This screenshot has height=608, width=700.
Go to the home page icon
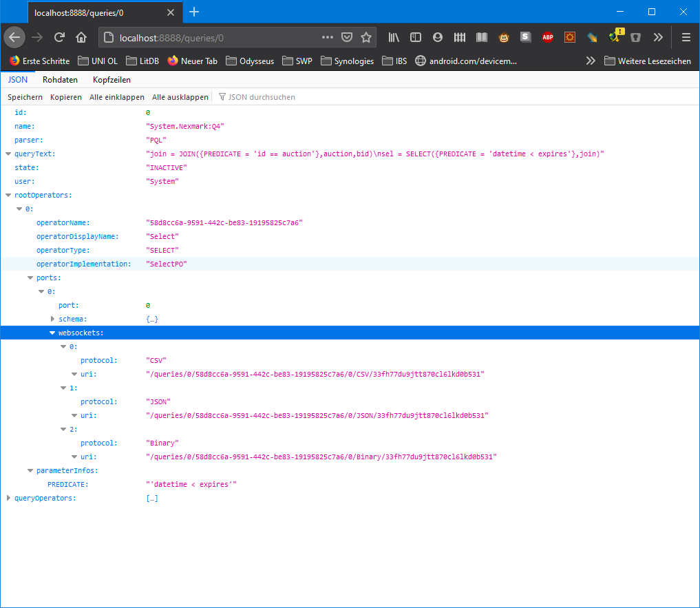click(x=81, y=37)
